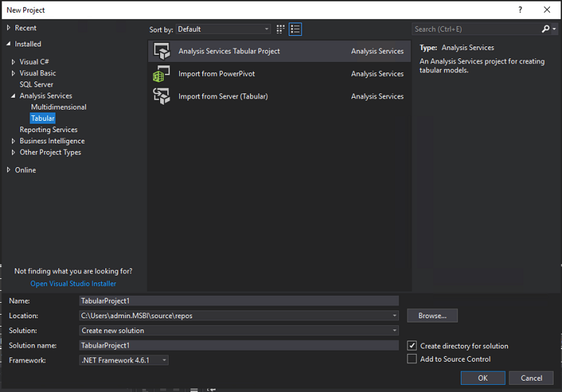Select Multidimensional under Analysis Services
Image resolution: width=562 pixels, height=392 pixels.
[x=58, y=107]
